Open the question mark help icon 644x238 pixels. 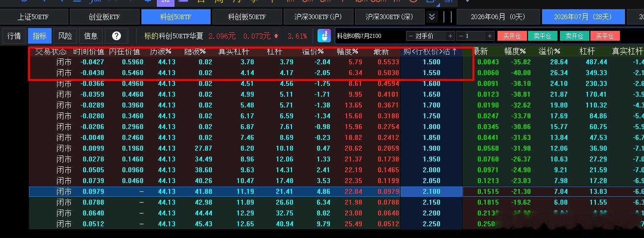[116, 36]
